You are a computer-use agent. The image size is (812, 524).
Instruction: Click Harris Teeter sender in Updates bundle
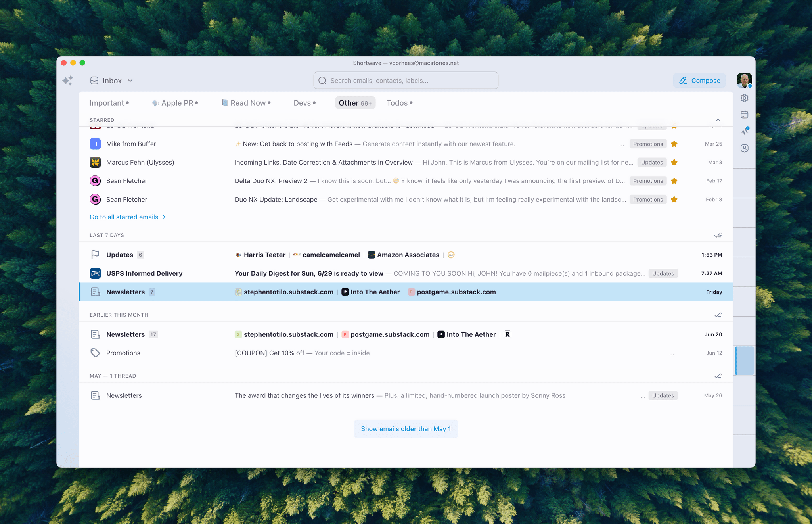pos(260,255)
